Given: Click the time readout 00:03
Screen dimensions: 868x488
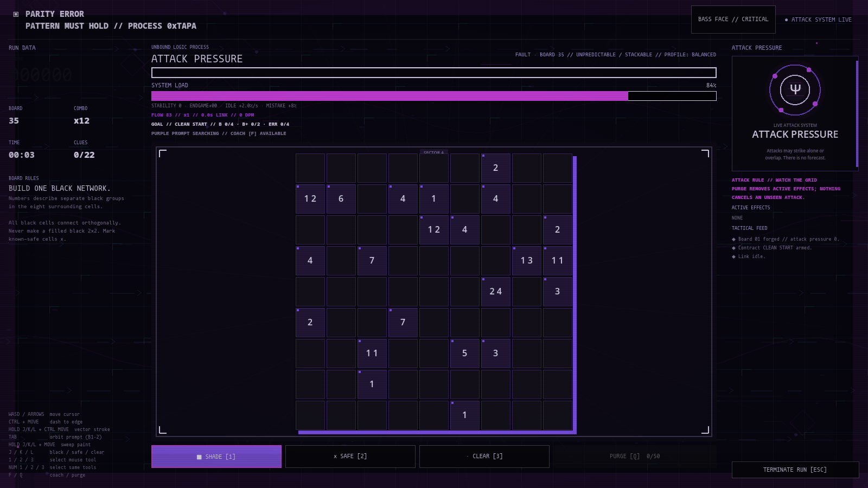Looking at the screenshot, I should coord(22,155).
